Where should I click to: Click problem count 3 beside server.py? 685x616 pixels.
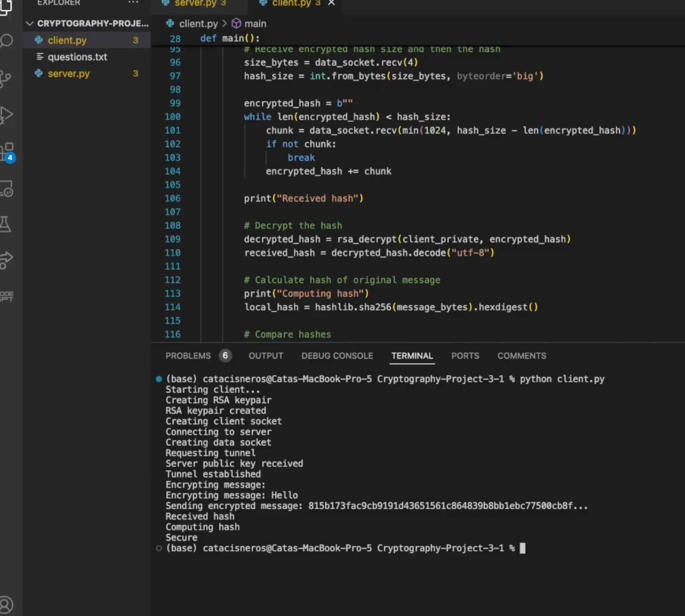click(x=135, y=73)
